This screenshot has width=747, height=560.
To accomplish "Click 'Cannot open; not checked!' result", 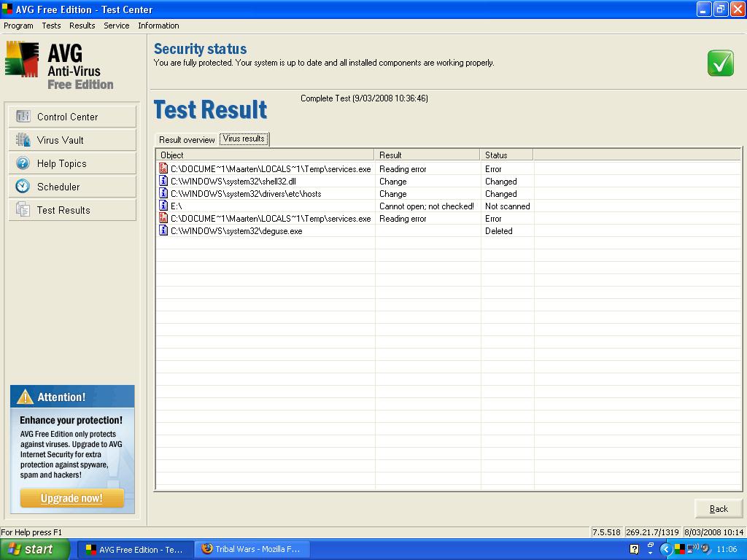I will [x=426, y=206].
